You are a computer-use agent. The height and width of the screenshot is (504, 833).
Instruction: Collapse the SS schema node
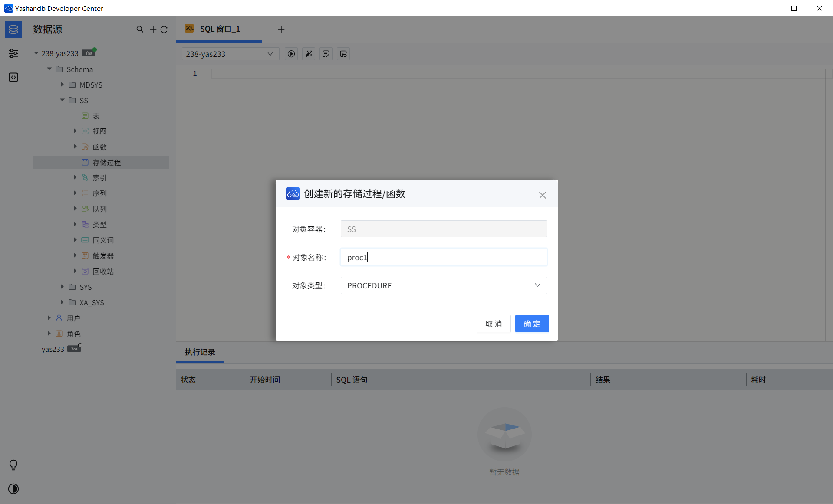click(x=62, y=100)
